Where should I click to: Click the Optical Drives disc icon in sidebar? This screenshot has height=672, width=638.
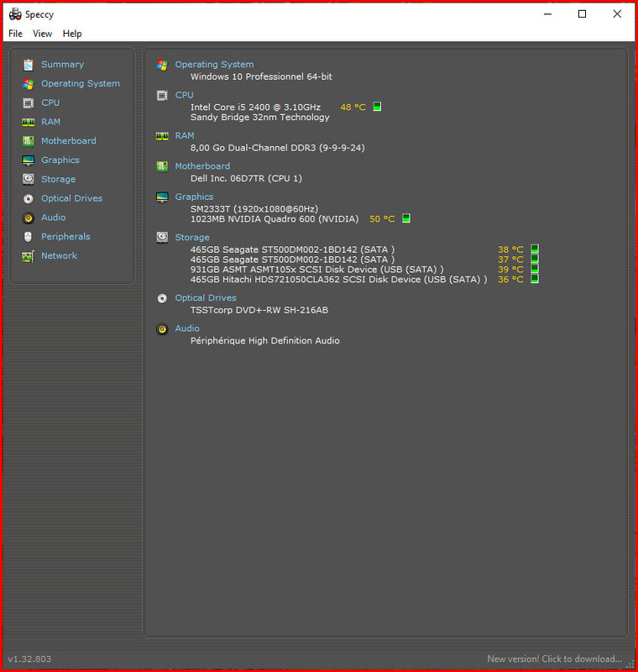29,198
